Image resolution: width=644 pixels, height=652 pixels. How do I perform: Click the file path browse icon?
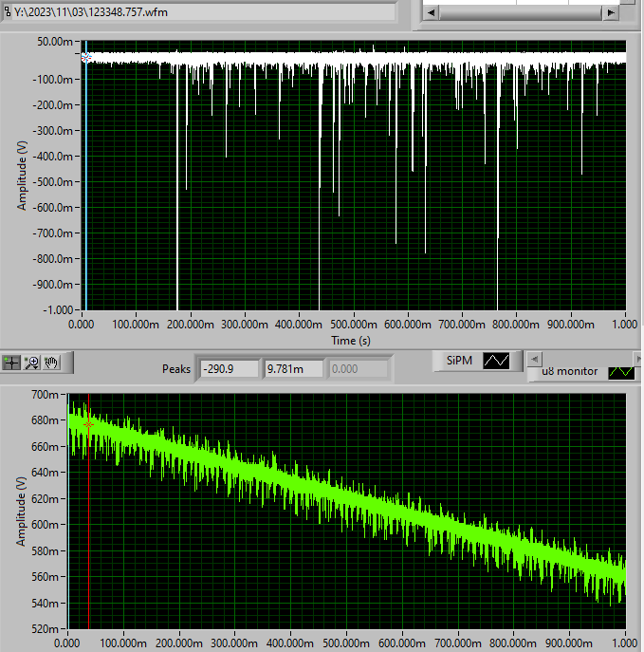click(7, 11)
